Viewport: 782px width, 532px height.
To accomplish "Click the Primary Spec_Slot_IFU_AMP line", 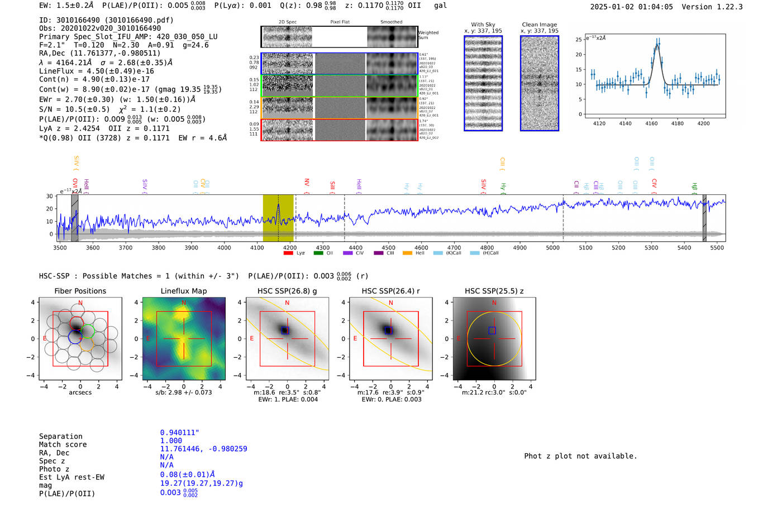I will (x=128, y=37).
